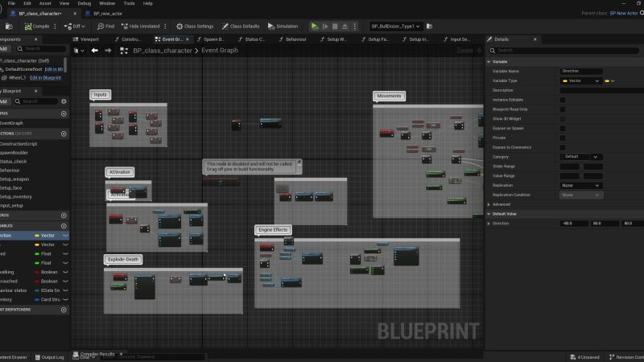
Task: Click Edit in Blueprint link for Wheel_1
Action: pyautogui.click(x=46, y=77)
